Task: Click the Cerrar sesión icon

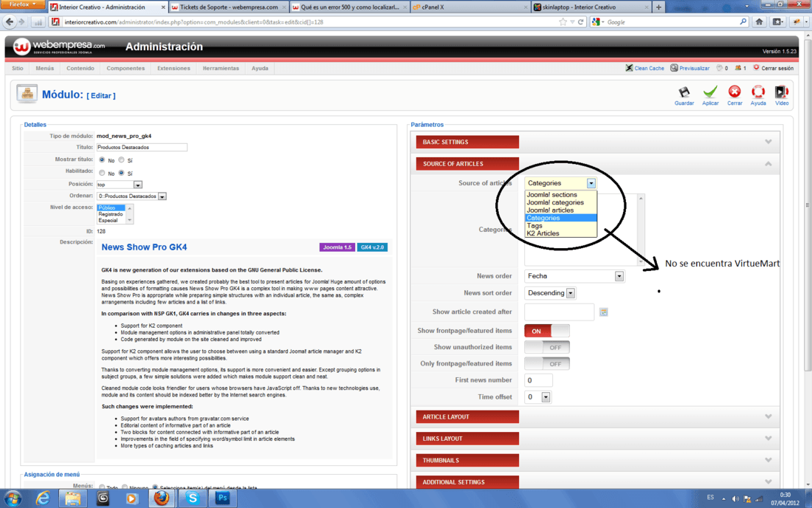Action: tap(756, 68)
